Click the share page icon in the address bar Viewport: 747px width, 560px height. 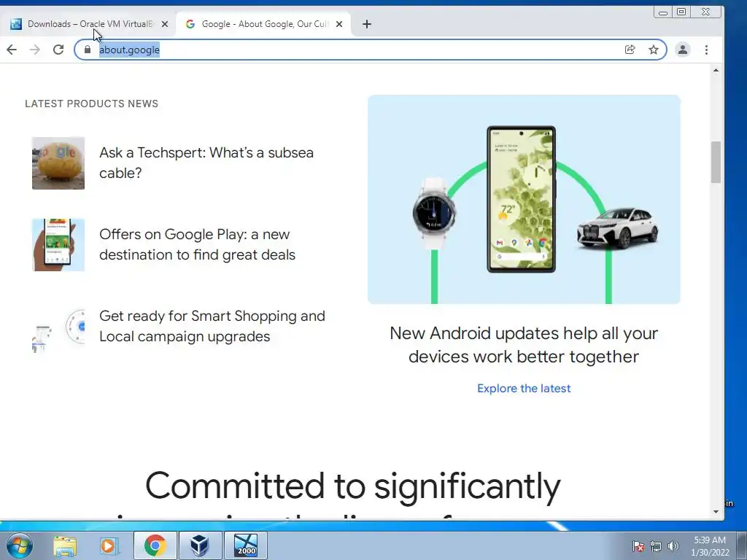click(630, 50)
